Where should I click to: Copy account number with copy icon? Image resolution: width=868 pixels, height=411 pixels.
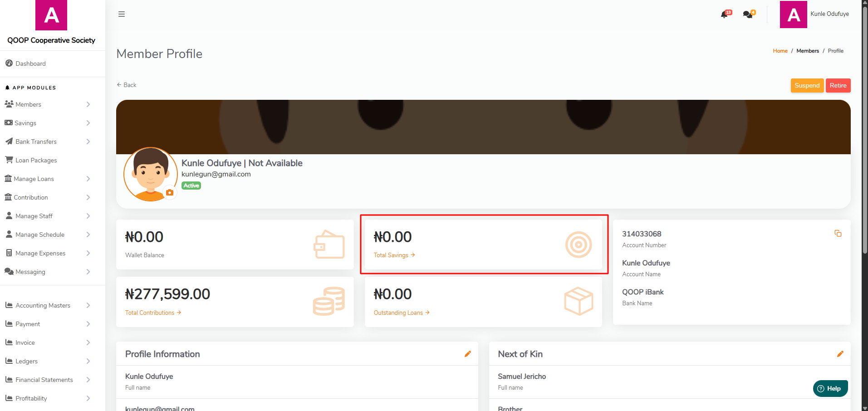coord(838,234)
